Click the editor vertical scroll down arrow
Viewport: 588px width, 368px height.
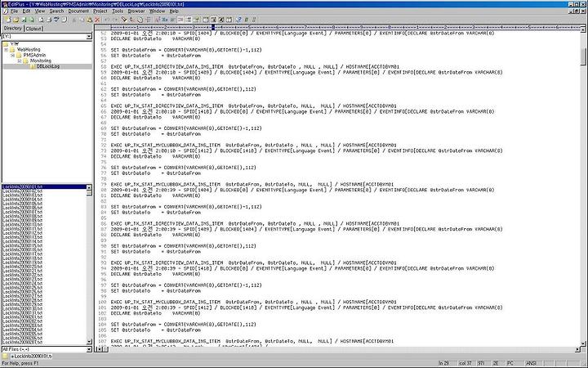[x=583, y=343]
